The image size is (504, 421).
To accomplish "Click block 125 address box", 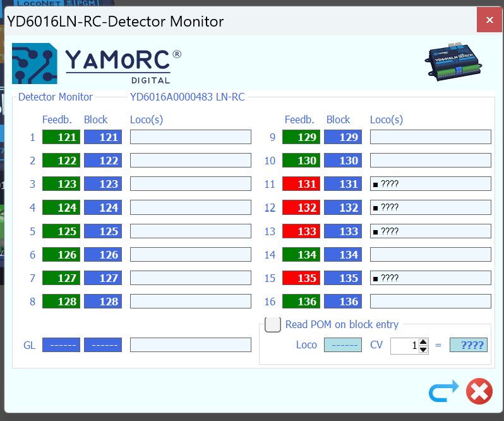I will click(103, 231).
